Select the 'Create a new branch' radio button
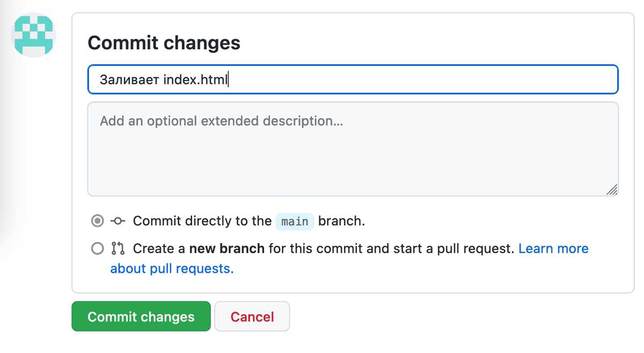644x353 pixels. tap(98, 248)
